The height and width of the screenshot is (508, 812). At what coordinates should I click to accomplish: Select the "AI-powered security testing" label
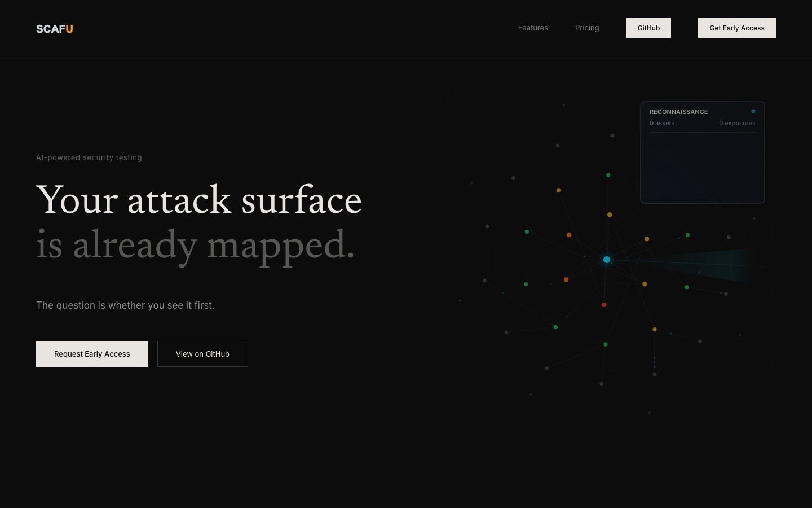pos(89,157)
